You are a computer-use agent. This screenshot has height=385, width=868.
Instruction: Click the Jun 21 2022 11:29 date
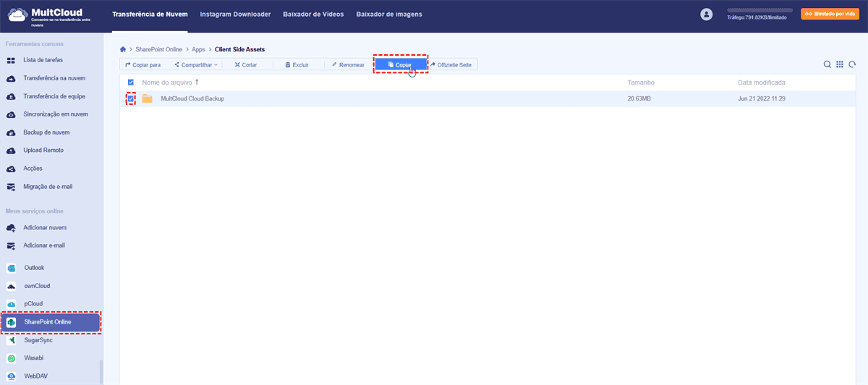[762, 98]
